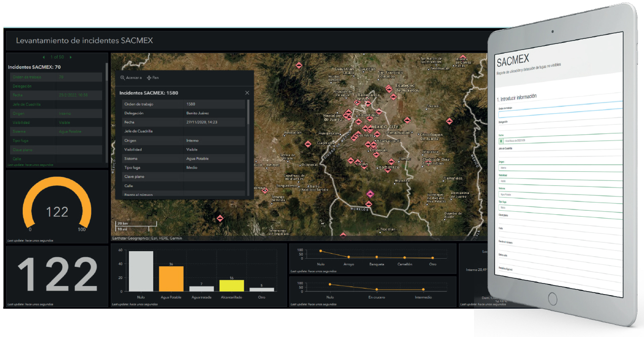Click the popup details scrollbar
Image resolution: width=644 pixels, height=337 pixels.
point(248,112)
